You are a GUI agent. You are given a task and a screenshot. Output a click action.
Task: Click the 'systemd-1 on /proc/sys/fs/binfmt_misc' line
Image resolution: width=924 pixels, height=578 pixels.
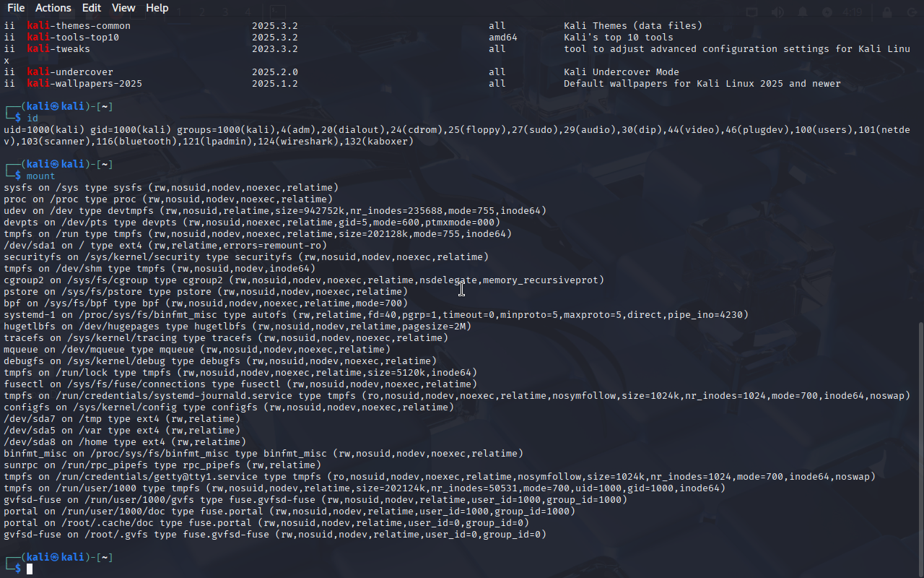[376, 315]
